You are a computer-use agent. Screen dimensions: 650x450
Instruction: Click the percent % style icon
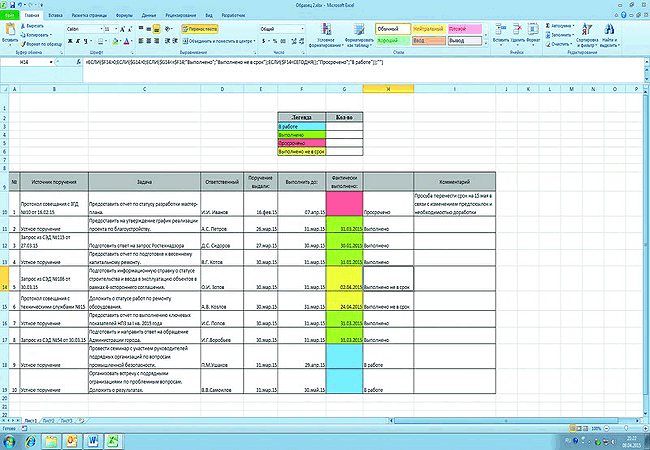tap(275, 41)
